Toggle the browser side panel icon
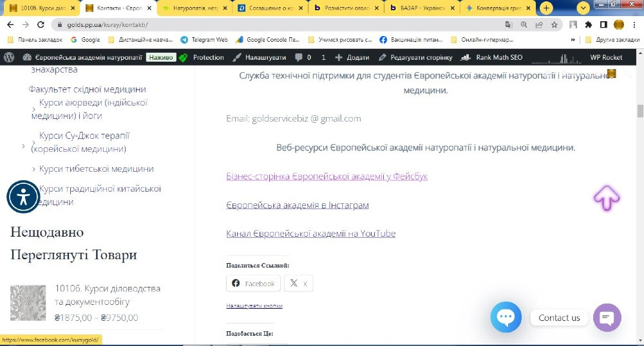644x346 pixels. pyautogui.click(x=603, y=24)
